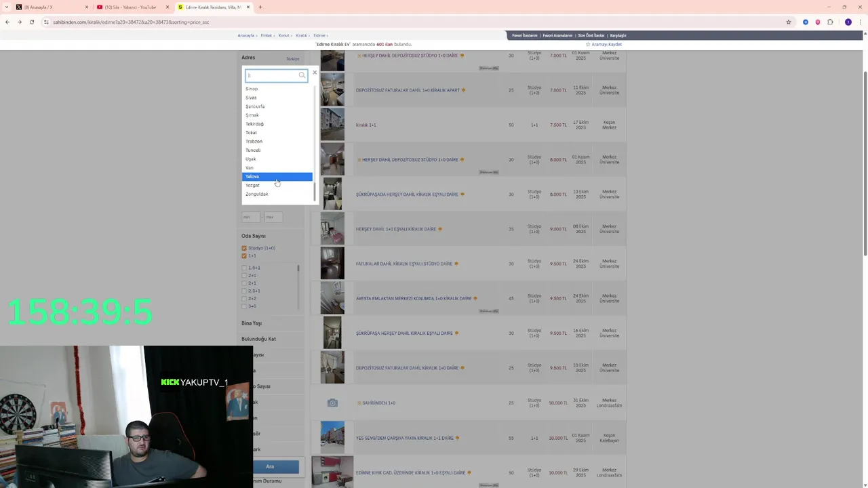Check the 2+2 room checkbox
Screen dimensions: 868x488
pyautogui.click(x=244, y=298)
